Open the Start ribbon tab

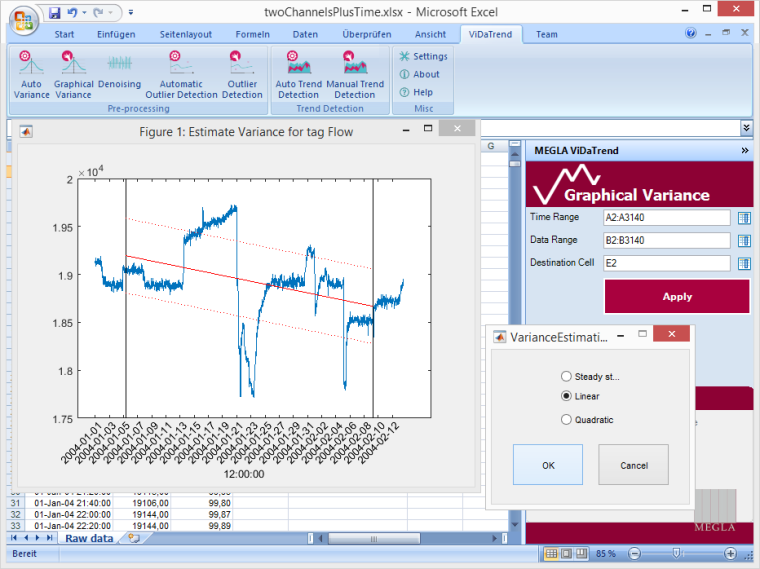pos(64,34)
